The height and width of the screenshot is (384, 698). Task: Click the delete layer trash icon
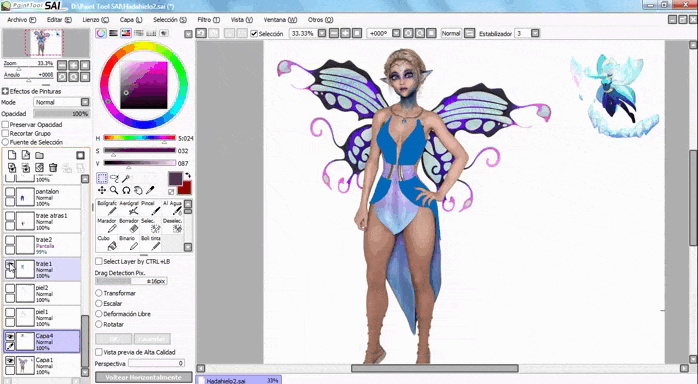[53, 167]
